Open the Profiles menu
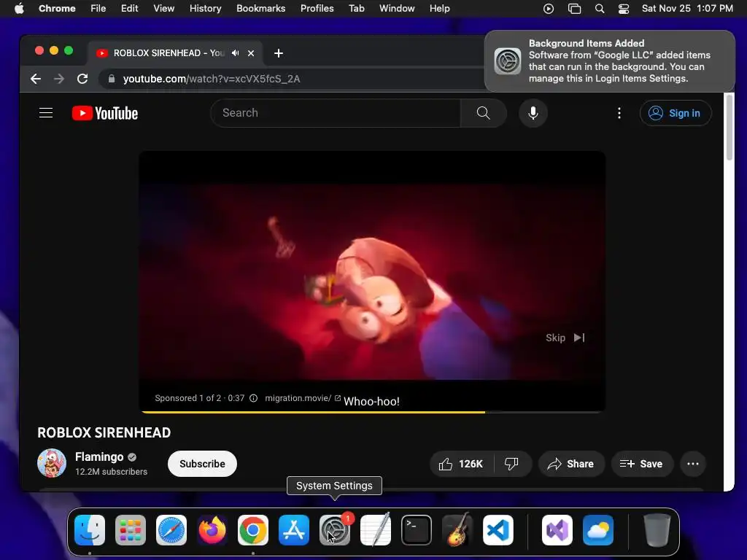This screenshot has width=747, height=560. [x=317, y=9]
